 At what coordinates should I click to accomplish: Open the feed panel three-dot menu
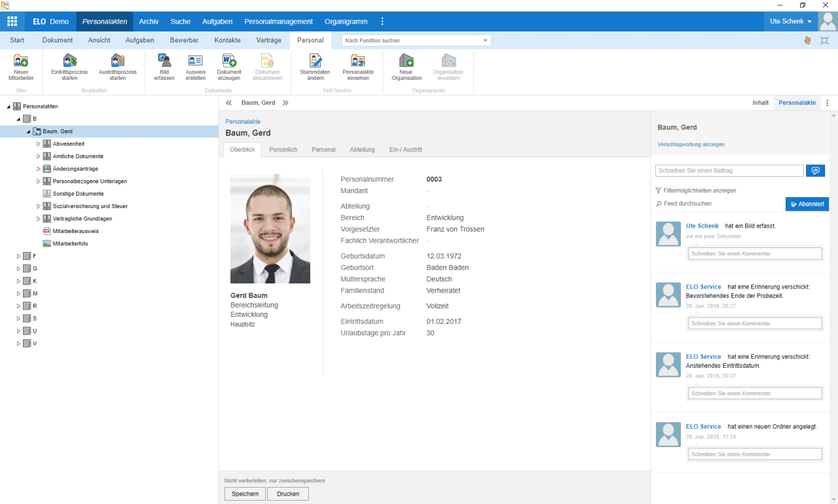click(x=828, y=103)
